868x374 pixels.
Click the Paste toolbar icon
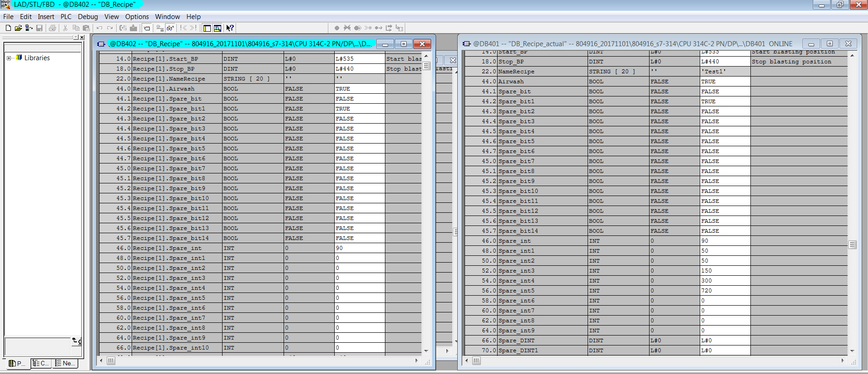tap(86, 28)
